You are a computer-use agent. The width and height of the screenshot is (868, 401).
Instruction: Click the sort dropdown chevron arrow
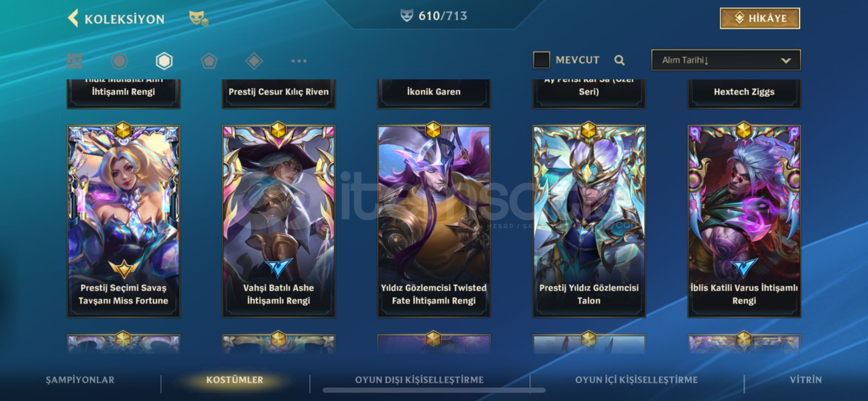(786, 61)
